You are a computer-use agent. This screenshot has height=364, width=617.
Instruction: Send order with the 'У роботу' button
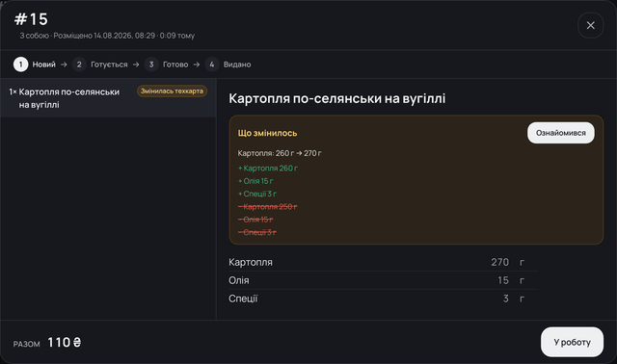pos(572,342)
